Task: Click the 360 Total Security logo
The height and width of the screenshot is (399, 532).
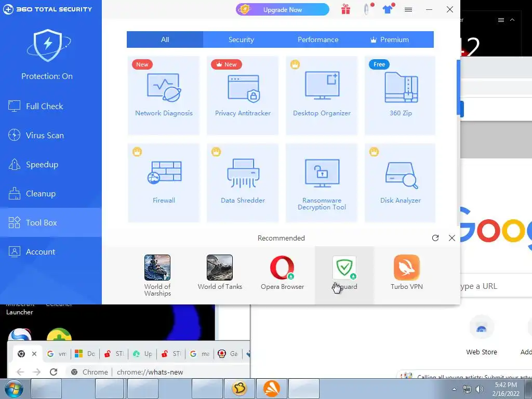Action: click(47, 9)
